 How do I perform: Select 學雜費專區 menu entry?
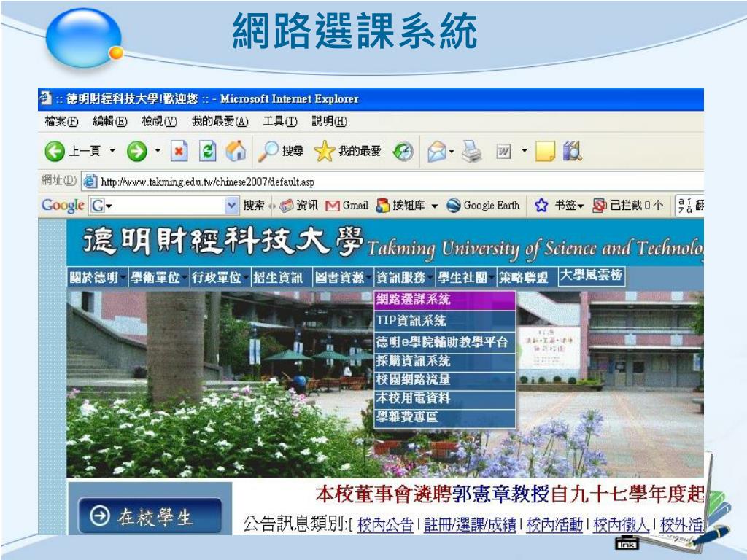[x=444, y=417]
